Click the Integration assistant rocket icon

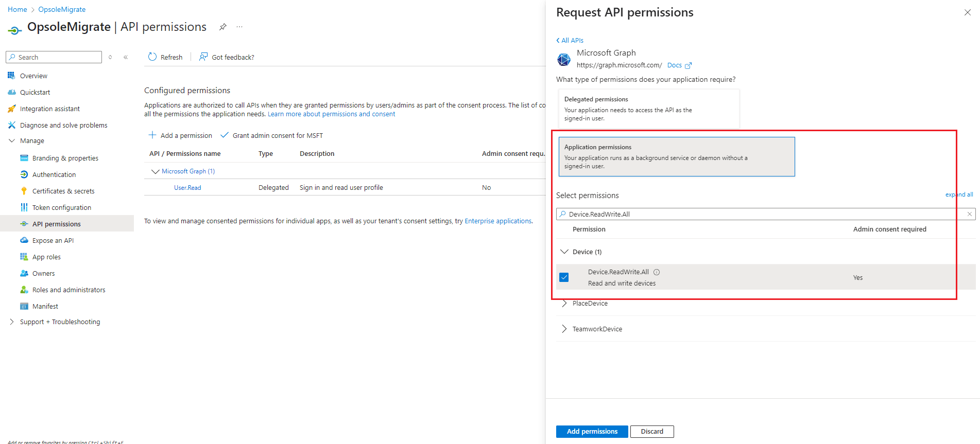coord(11,109)
